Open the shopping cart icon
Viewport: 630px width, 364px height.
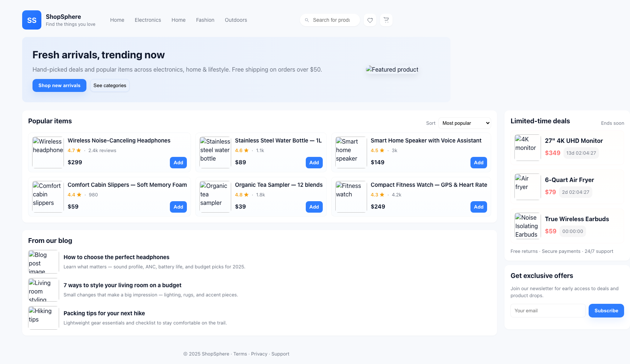(386, 20)
